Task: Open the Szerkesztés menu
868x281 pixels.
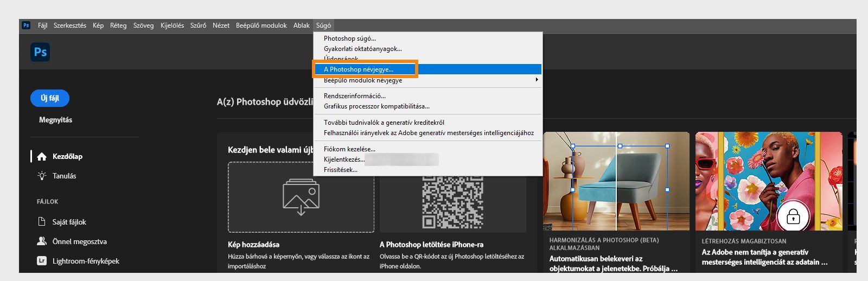Action: 70,25
